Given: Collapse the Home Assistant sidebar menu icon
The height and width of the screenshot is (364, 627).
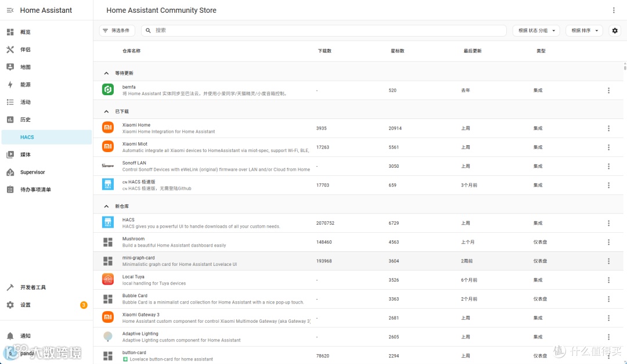Looking at the screenshot, I should (x=10, y=10).
